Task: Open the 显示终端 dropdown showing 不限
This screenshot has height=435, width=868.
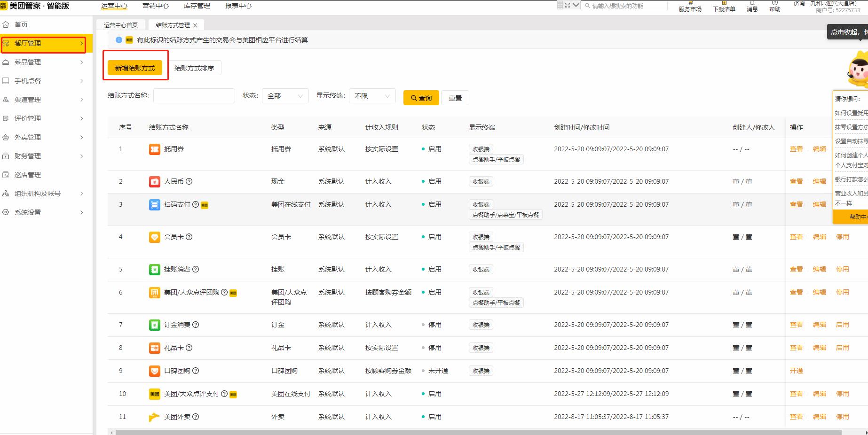Action: pyautogui.click(x=372, y=96)
